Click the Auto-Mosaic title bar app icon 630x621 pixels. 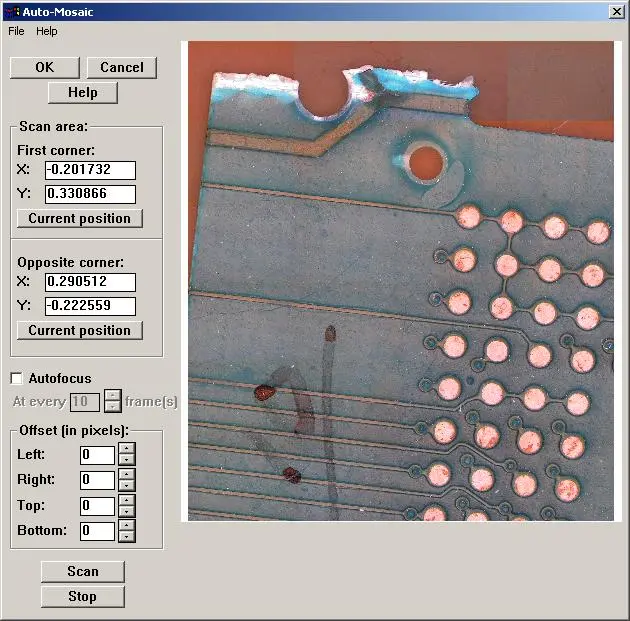(13, 12)
